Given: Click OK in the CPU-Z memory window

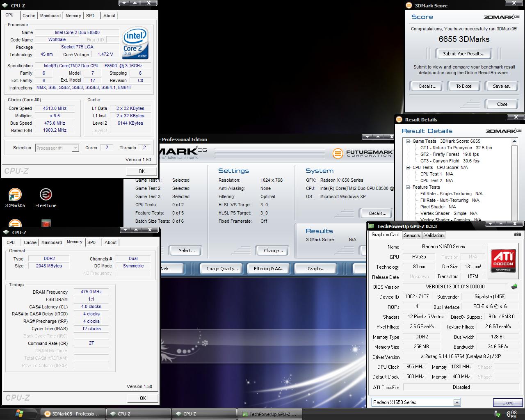Looking at the screenshot, I should click(x=143, y=398).
